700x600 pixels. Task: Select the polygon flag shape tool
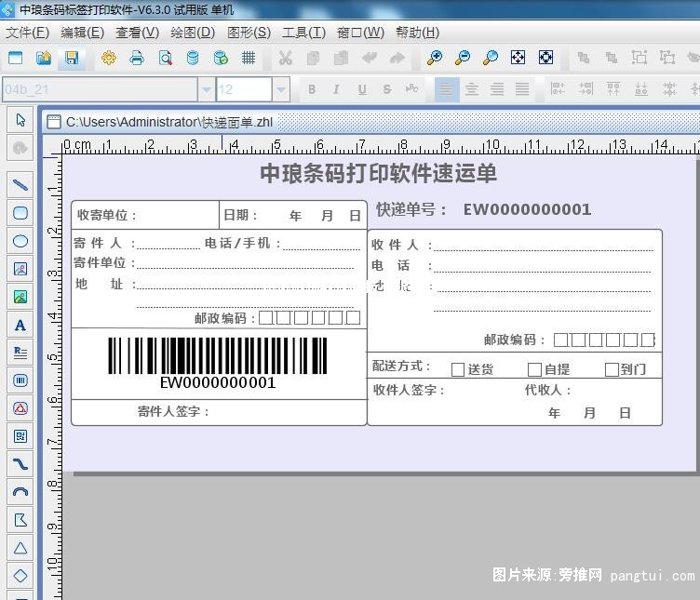[20, 520]
